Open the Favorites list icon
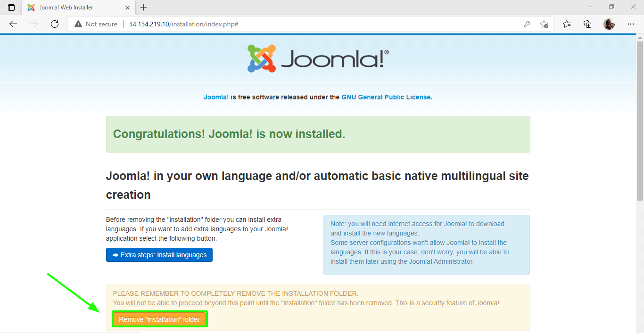644x333 pixels. tap(567, 24)
